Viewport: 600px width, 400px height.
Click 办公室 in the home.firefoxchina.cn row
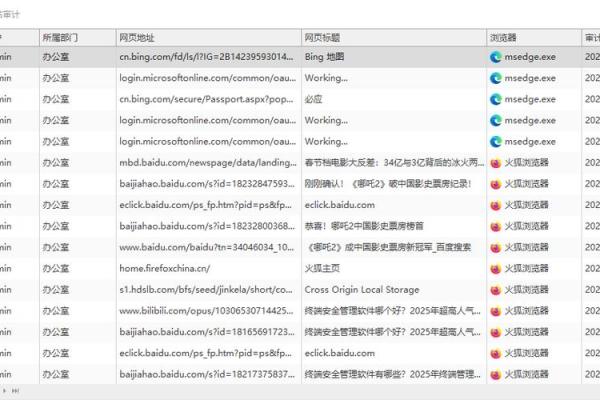pos(56,268)
